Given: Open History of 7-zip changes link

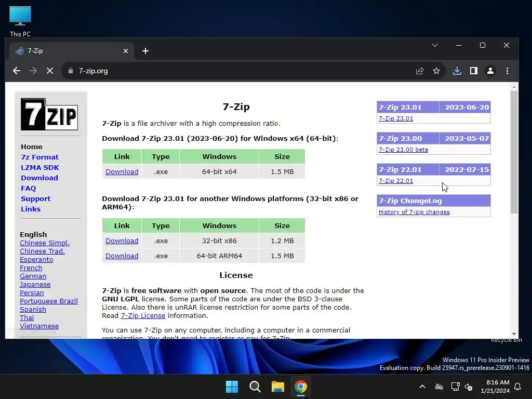Looking at the screenshot, I should point(414,212).
